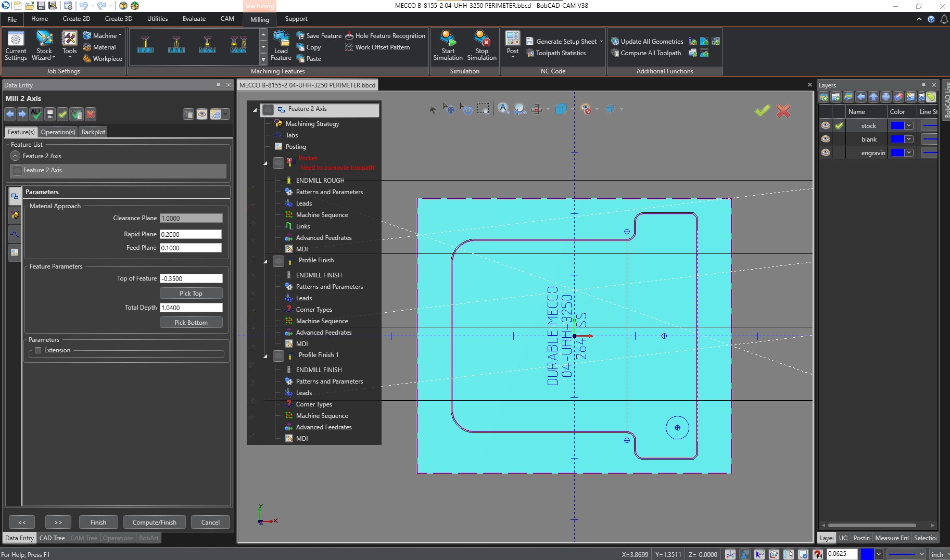Enable the Extension checkbox
950x560 pixels.
pos(38,350)
